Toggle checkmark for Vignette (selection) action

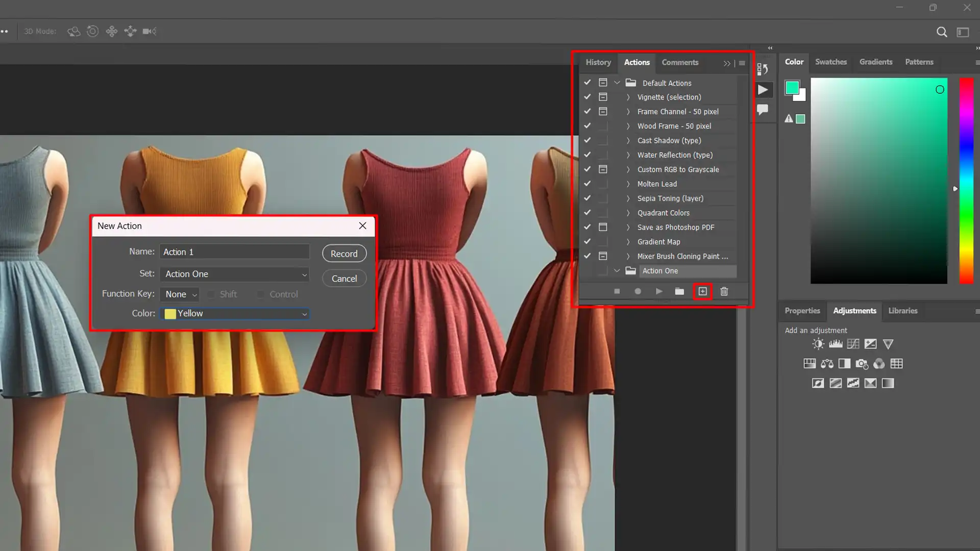(587, 97)
